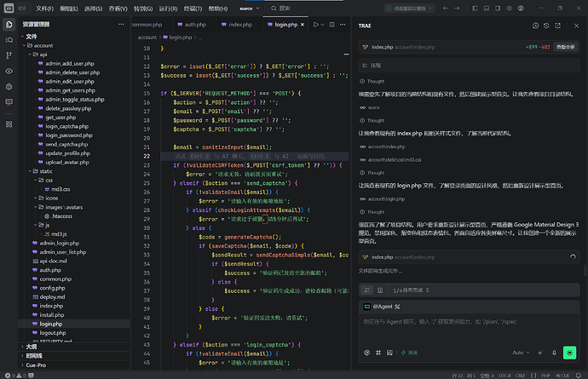Pop out the TRAE panel to a new window

(x=558, y=26)
